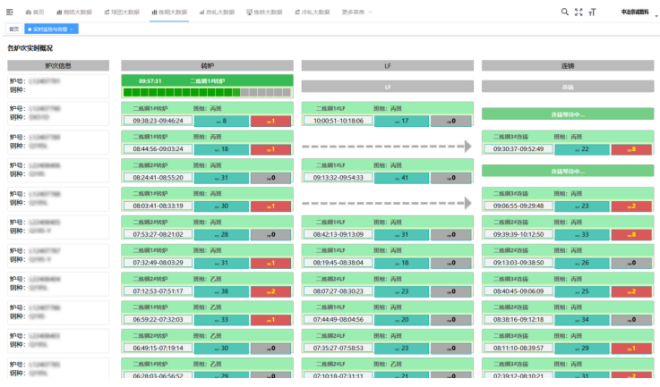Click the time range 09:13:32-09:54:33

click(x=338, y=178)
